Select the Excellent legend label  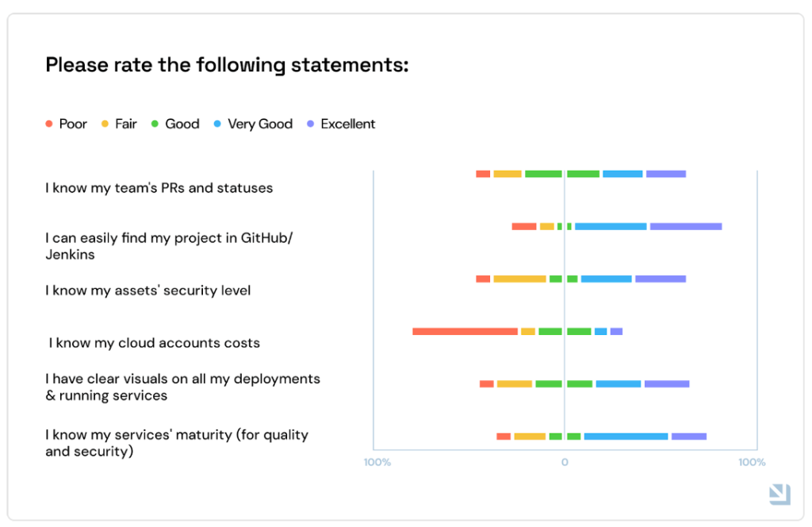pos(348,124)
